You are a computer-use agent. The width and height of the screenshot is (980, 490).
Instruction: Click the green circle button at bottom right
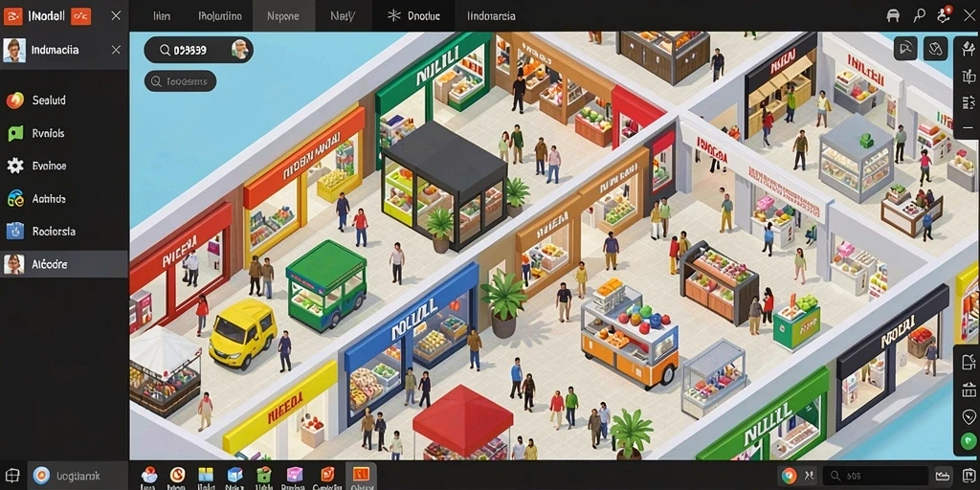click(969, 442)
